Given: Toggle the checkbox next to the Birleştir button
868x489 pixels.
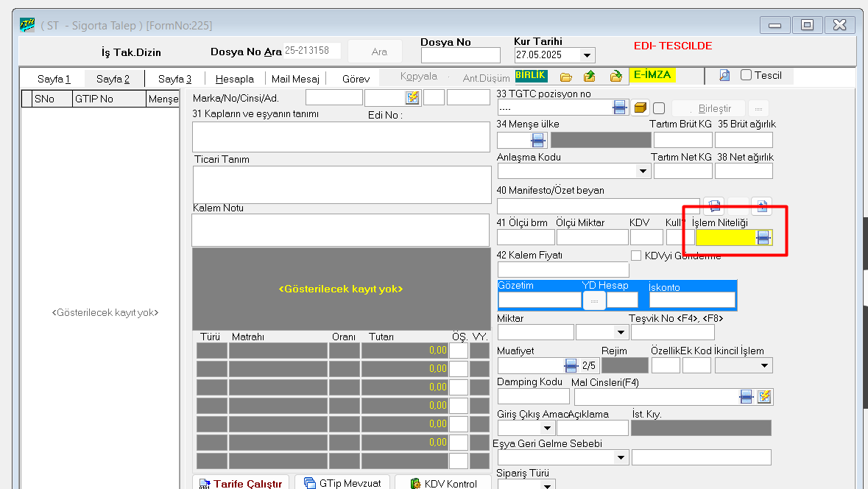Looking at the screenshot, I should tap(659, 108).
